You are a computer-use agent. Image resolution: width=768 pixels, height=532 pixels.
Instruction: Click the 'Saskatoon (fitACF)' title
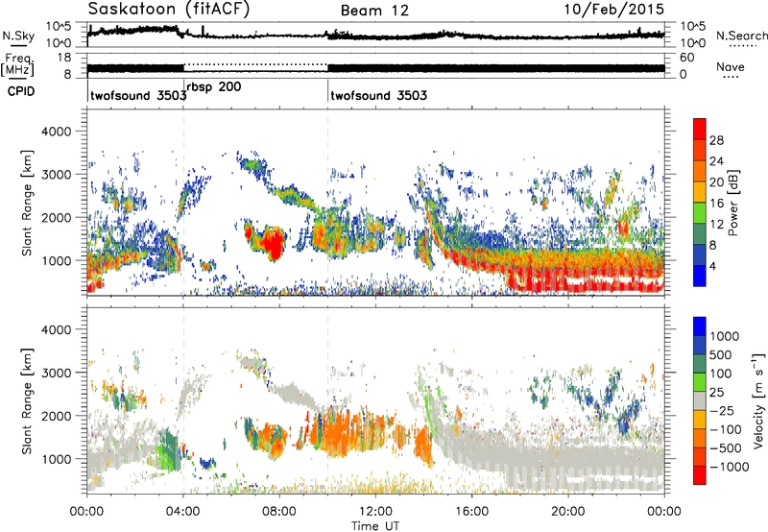pyautogui.click(x=169, y=9)
